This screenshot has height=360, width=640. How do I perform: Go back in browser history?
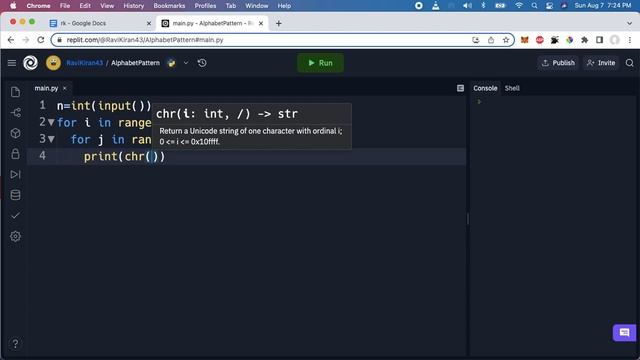[11, 40]
